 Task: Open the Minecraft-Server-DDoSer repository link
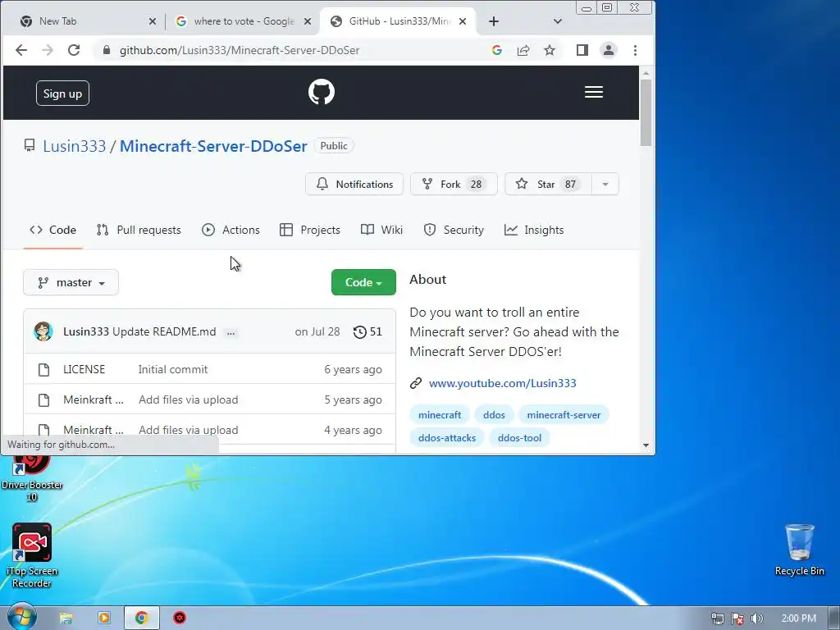pyautogui.click(x=213, y=146)
